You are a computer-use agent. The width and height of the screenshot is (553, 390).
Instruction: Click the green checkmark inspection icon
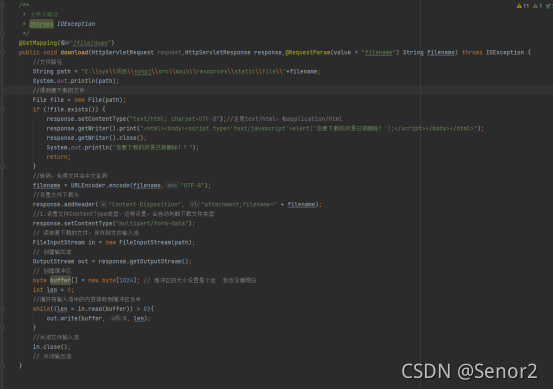(549, 6)
